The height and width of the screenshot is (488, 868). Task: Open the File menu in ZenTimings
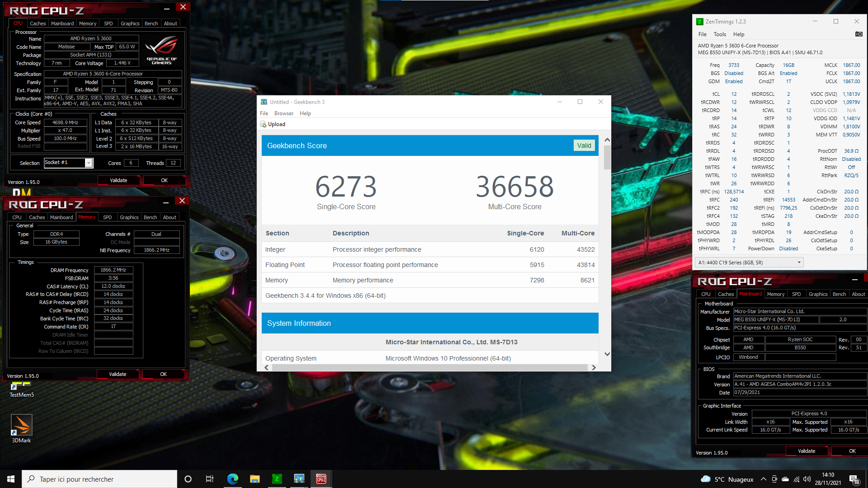(702, 34)
